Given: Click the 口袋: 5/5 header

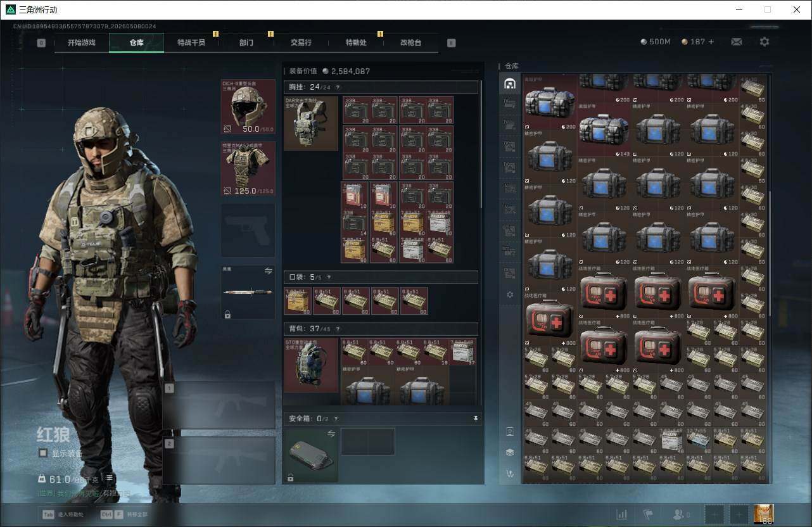Looking at the screenshot, I should click(x=381, y=277).
